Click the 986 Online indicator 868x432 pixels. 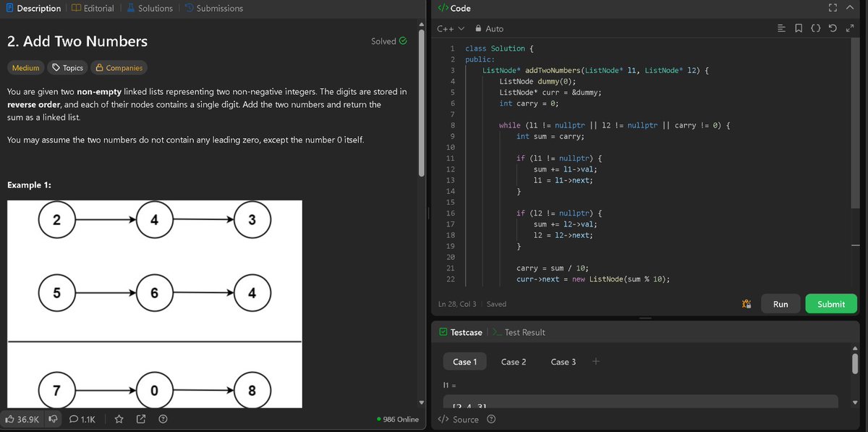tap(398, 419)
